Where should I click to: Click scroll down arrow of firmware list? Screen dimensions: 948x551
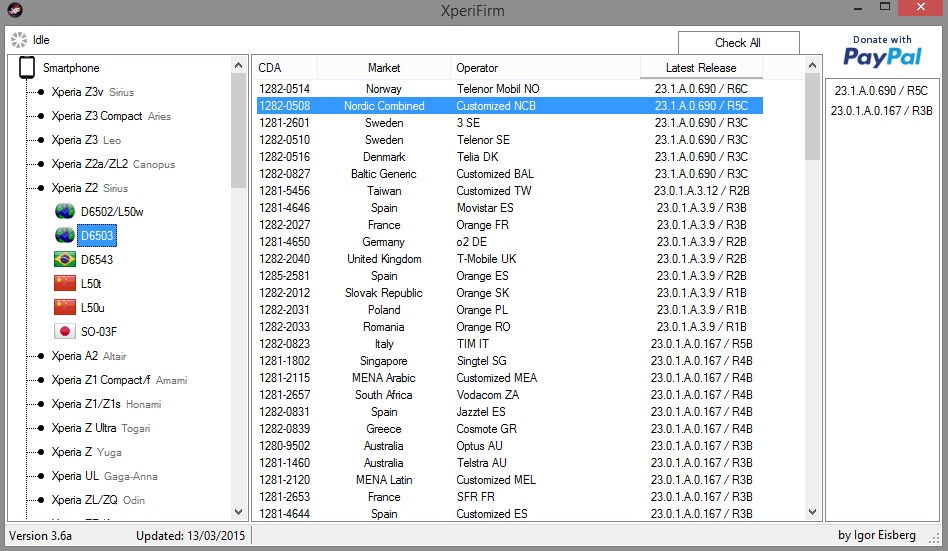pyautogui.click(x=813, y=512)
